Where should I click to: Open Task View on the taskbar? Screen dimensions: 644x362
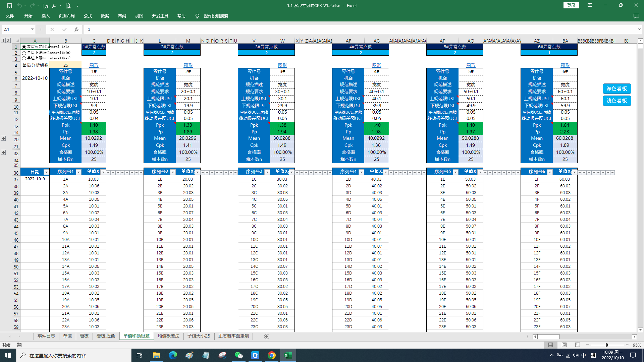[x=140, y=355]
